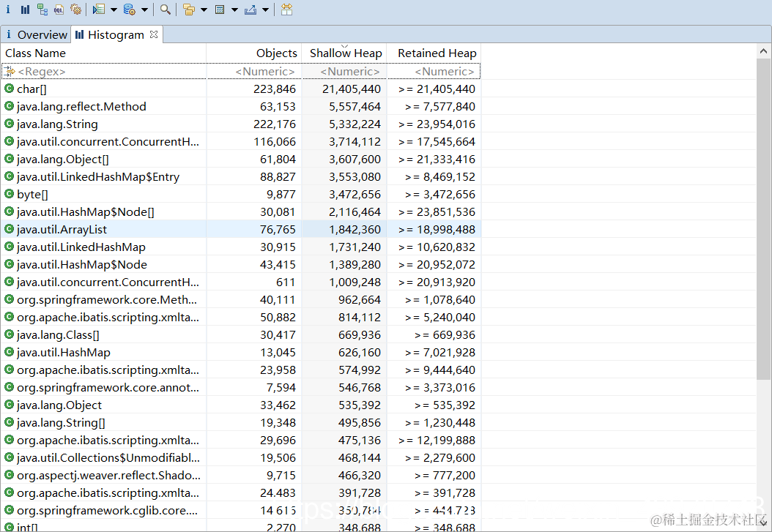The height and width of the screenshot is (532, 772).
Task: Click the Group result by icon
Action: click(188, 10)
